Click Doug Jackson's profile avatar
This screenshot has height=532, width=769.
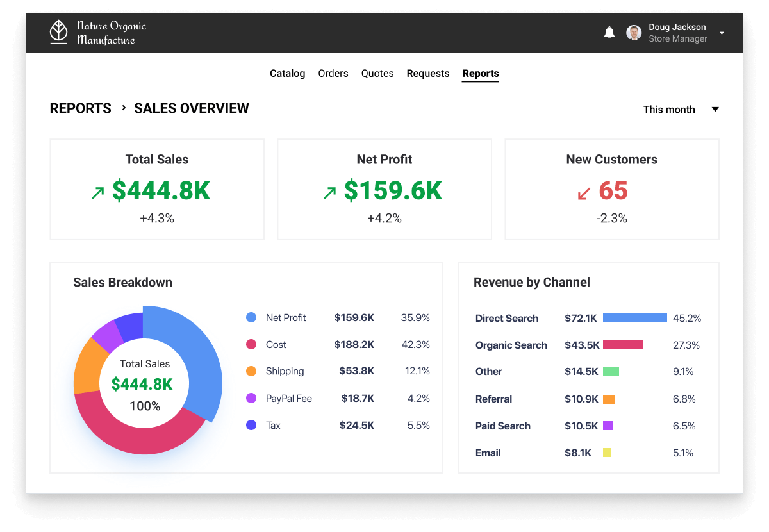[x=634, y=33]
